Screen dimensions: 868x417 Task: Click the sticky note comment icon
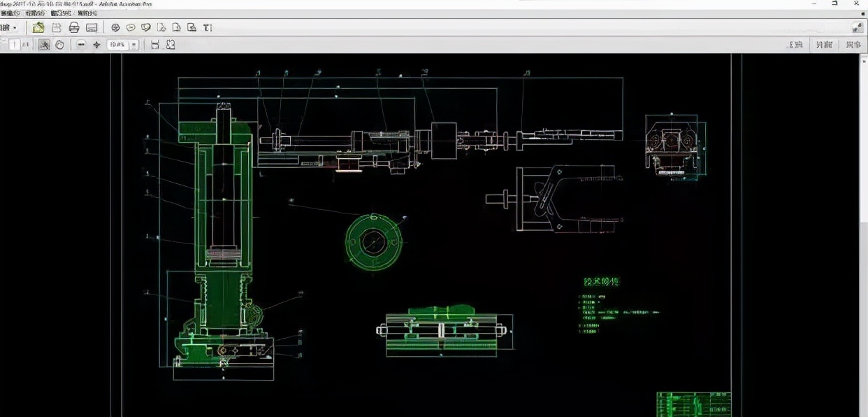tap(131, 27)
